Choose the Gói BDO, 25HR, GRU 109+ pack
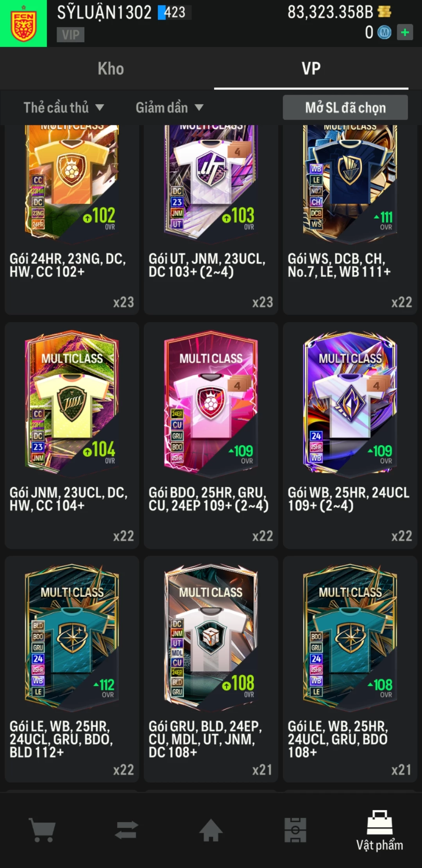The width and height of the screenshot is (422, 868). tap(211, 436)
